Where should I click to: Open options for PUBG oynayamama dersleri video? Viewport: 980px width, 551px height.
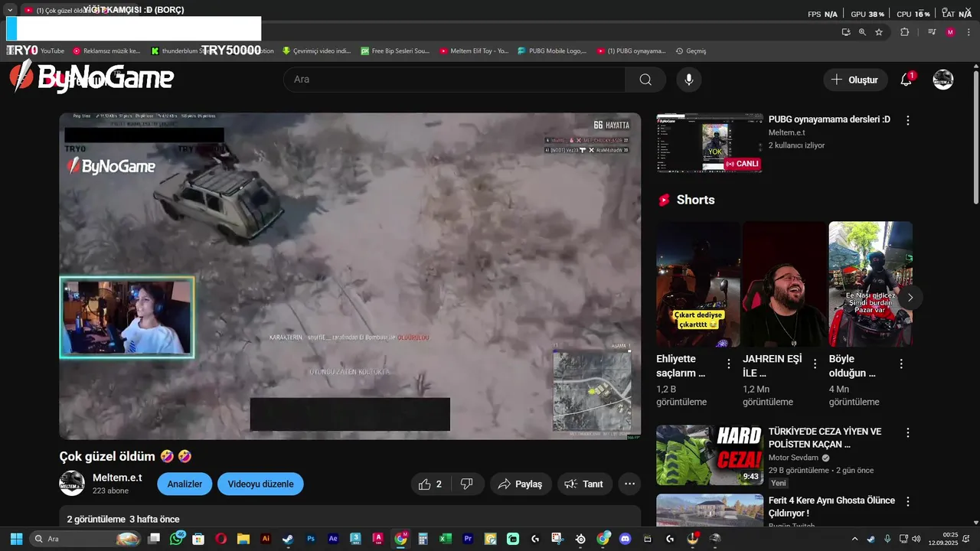[908, 121]
